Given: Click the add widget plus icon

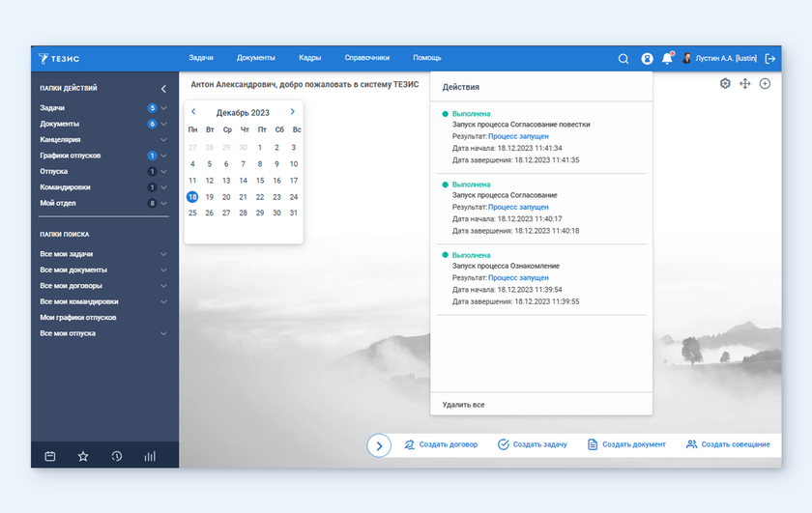Looking at the screenshot, I should pos(765,84).
